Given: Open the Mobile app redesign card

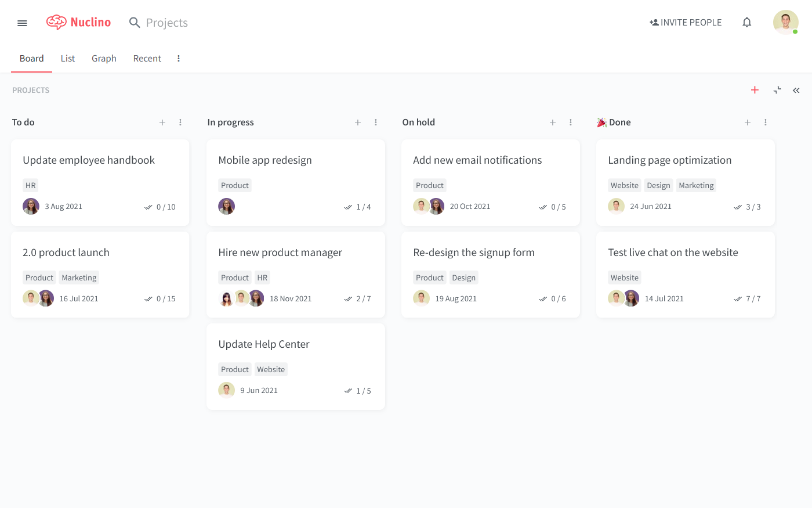Looking at the screenshot, I should click(x=265, y=160).
